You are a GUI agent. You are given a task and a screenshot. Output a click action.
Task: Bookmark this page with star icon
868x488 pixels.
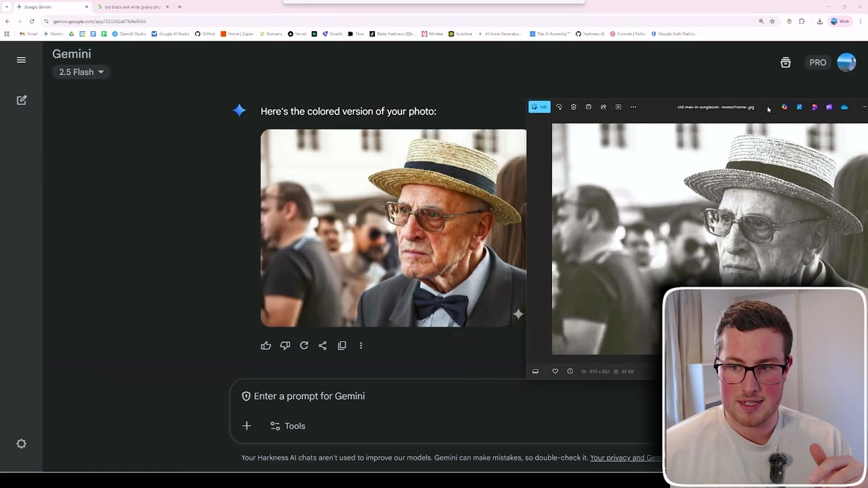point(772,21)
